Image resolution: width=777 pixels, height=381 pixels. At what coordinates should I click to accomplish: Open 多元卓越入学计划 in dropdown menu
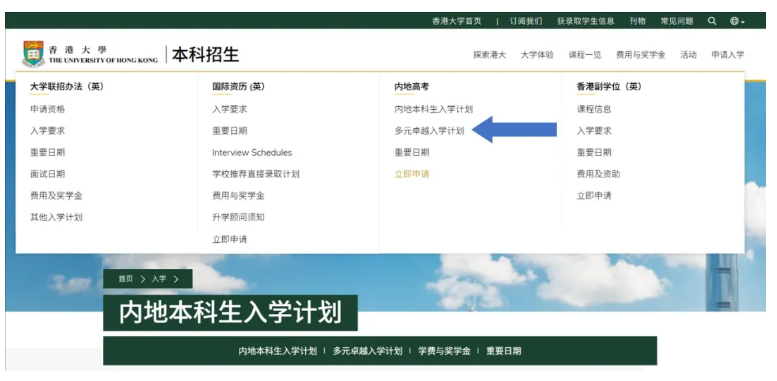pos(430,131)
